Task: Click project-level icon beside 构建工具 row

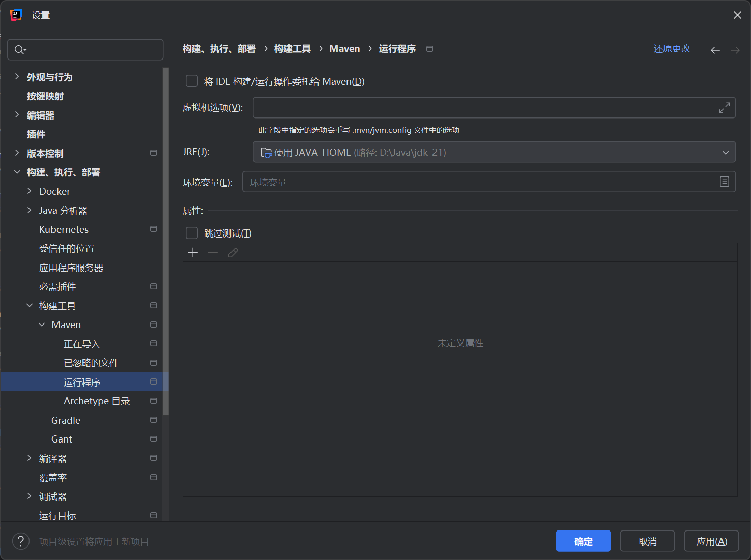Action: pyautogui.click(x=153, y=305)
